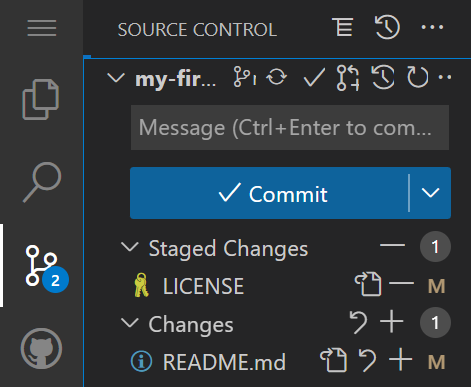The width and height of the screenshot is (471, 387).
Task: Open the Explorer view in activity bar
Action: click(x=41, y=99)
